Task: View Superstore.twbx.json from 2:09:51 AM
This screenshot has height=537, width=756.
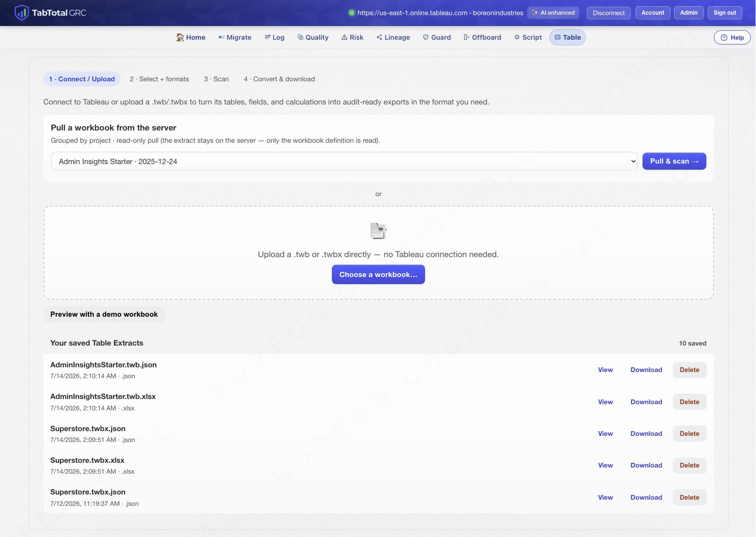Action: point(605,433)
